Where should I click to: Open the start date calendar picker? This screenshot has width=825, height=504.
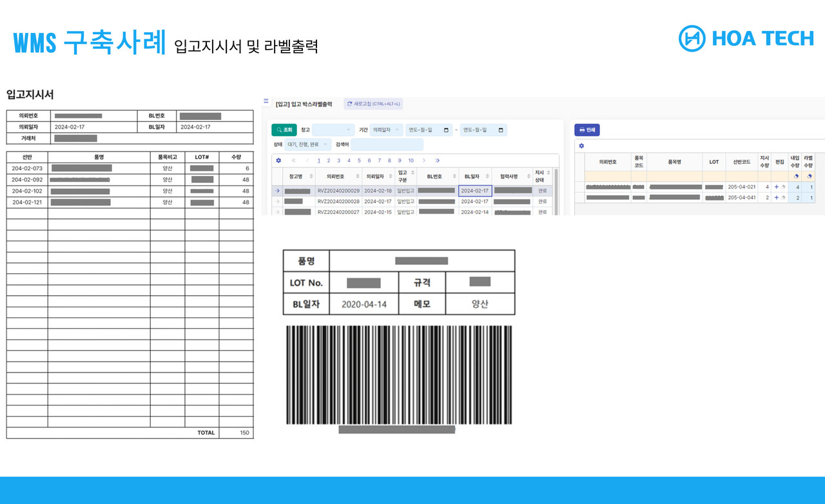447,130
